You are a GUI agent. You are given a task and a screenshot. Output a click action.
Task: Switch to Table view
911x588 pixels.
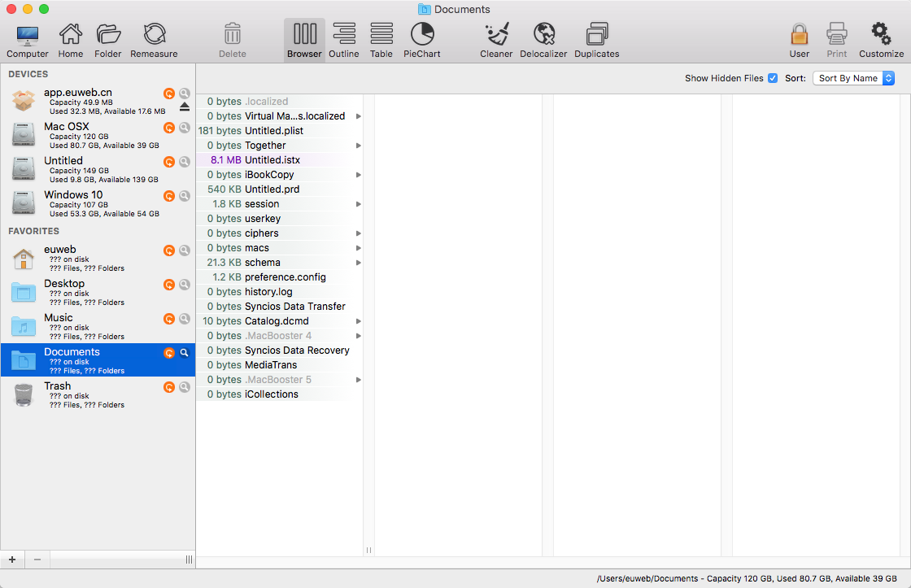pos(381,40)
